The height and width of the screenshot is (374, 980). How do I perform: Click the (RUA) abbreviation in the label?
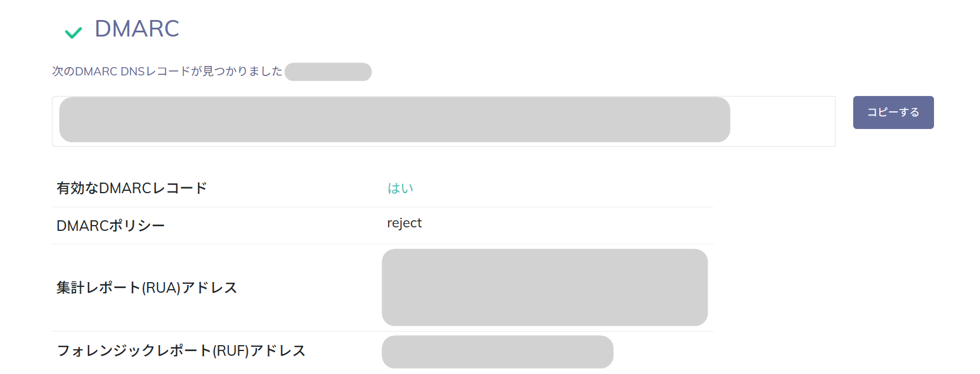[161, 287]
